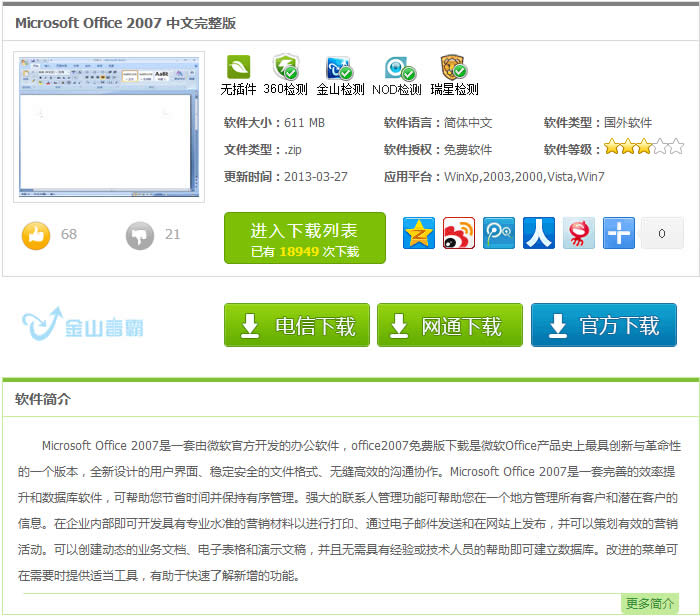Click the 软件大小 611 MB text
This screenshot has height=616, width=700.
point(274,123)
